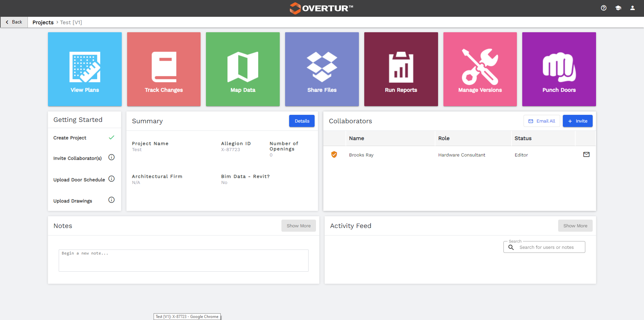Click the help question mark icon

(x=604, y=8)
